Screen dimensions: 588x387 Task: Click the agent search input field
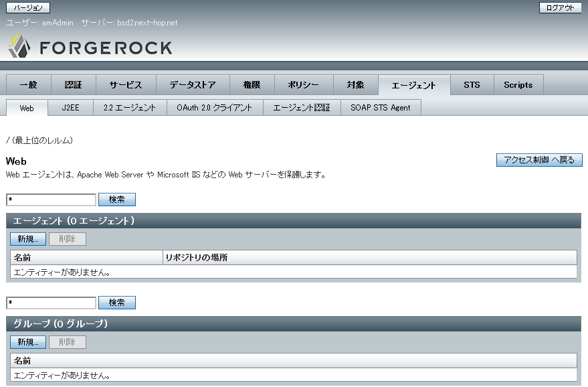point(50,199)
